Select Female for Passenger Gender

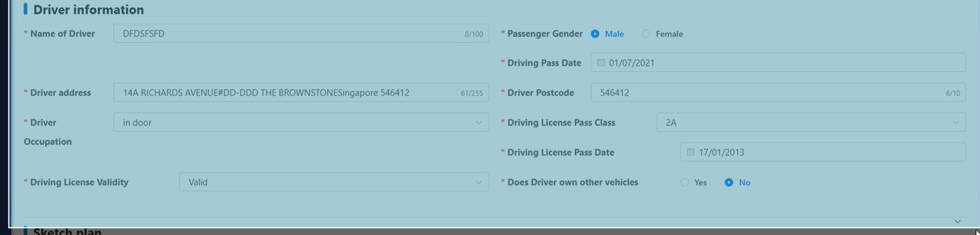click(646, 34)
